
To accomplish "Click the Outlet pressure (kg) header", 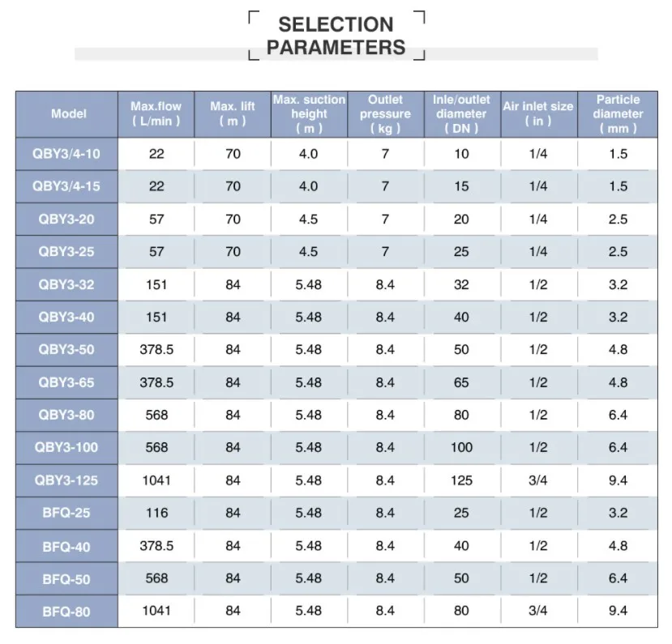I will (x=385, y=114).
